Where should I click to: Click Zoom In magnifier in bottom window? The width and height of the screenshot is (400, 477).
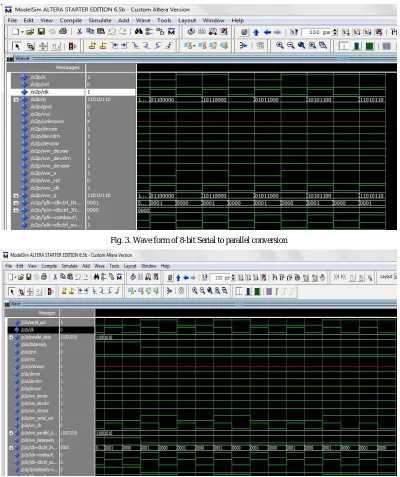[x=195, y=291]
